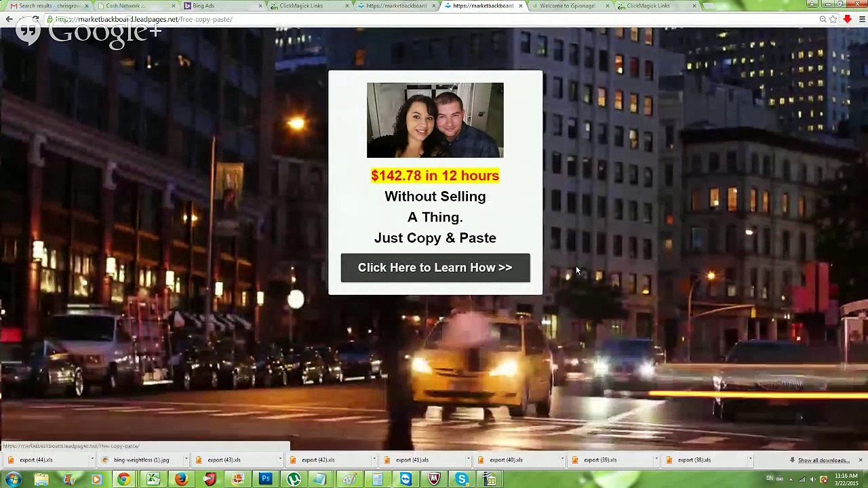Go back with the browser back arrow

(8, 19)
